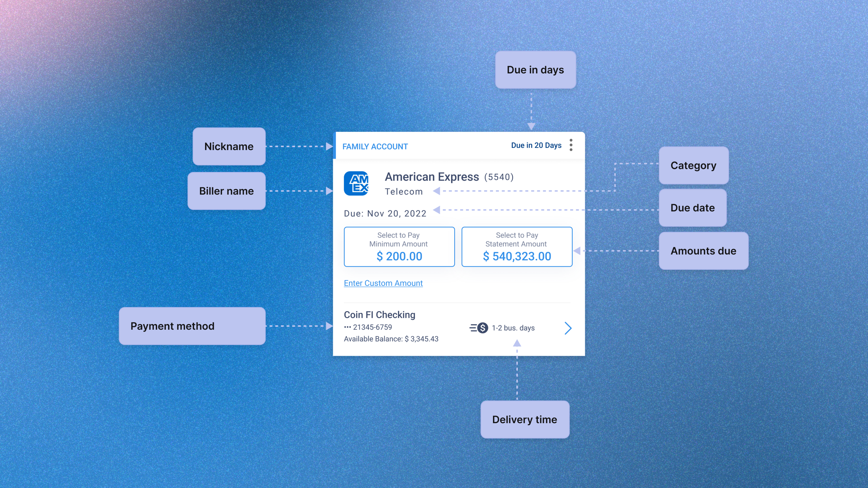The image size is (868, 488).
Task: Click the Payment method annotation label
Action: pyautogui.click(x=192, y=326)
